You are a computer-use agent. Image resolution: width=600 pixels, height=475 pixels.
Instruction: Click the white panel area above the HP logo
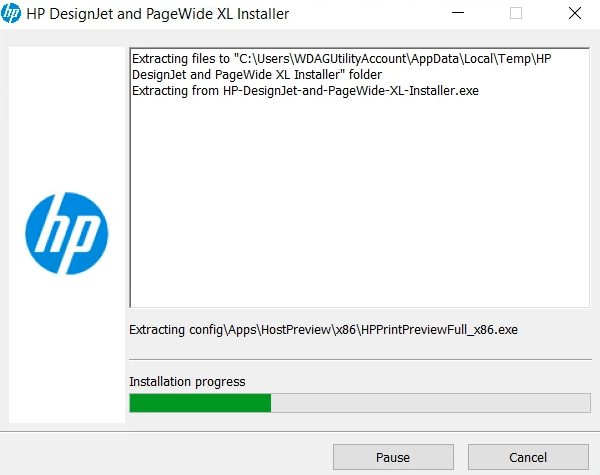(x=67, y=119)
